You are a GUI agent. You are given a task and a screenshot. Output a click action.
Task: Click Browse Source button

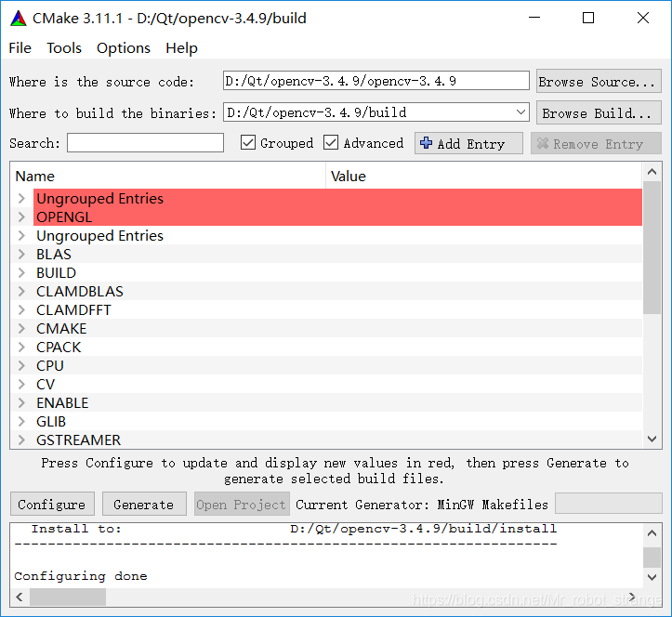tap(599, 81)
